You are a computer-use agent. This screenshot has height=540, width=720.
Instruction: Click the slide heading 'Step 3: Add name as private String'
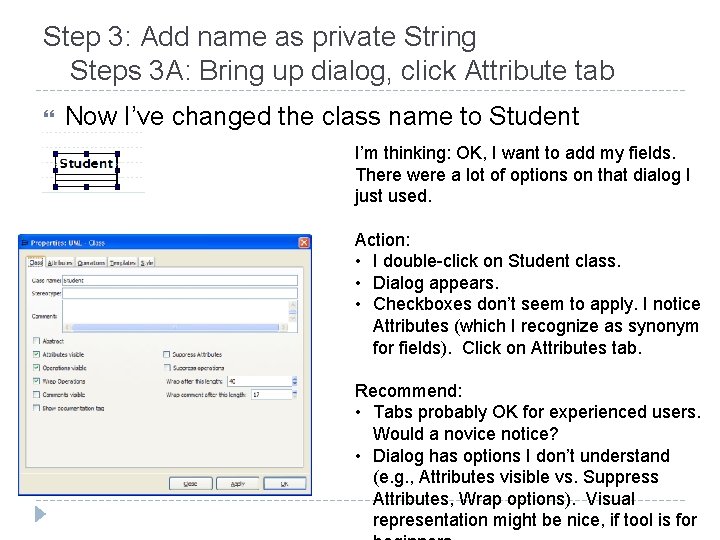(259, 37)
